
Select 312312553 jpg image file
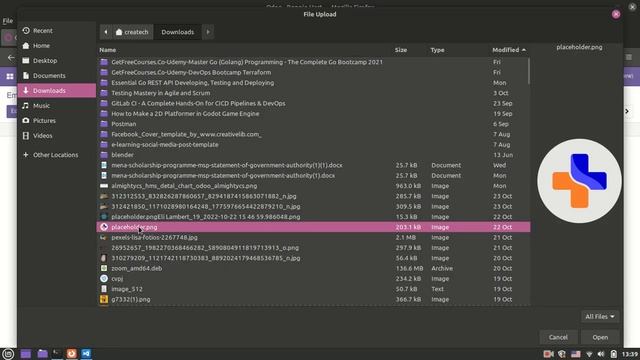(313, 196)
